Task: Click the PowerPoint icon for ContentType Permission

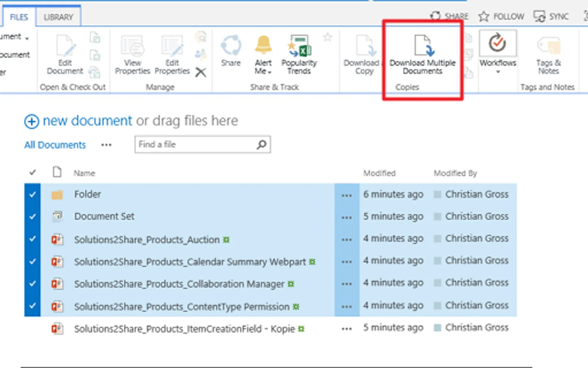Action: point(57,306)
